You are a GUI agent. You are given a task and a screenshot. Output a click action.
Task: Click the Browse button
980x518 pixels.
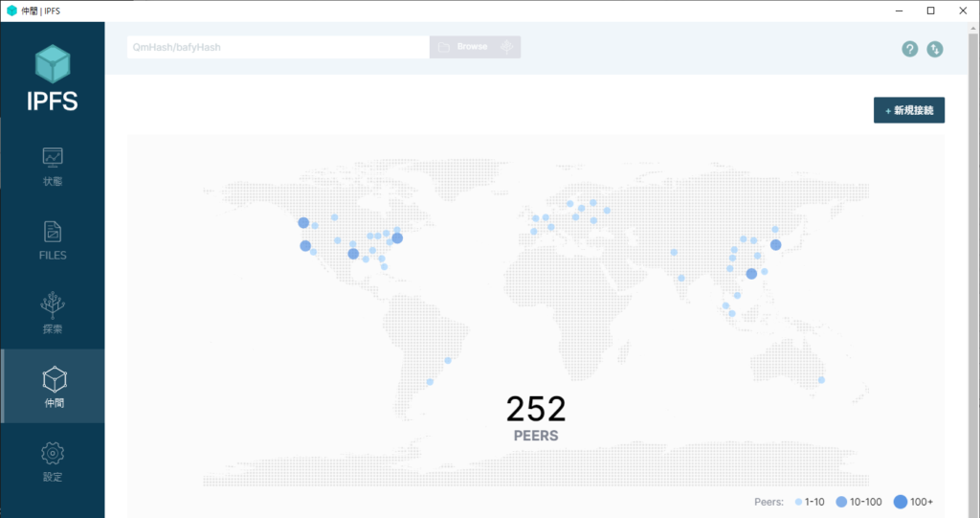click(463, 47)
